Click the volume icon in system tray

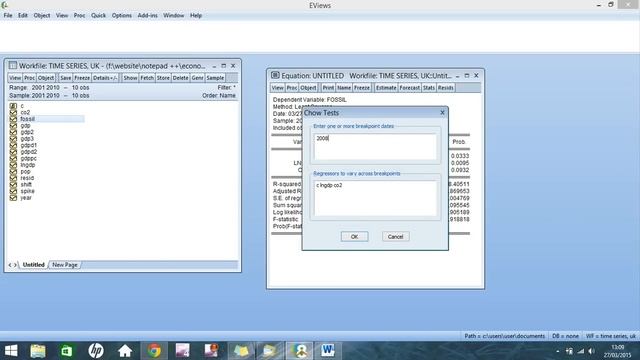coord(591,351)
